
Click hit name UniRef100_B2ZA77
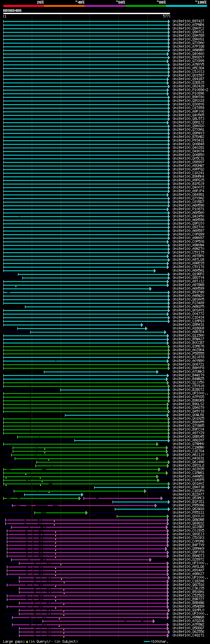coord(188,494)
